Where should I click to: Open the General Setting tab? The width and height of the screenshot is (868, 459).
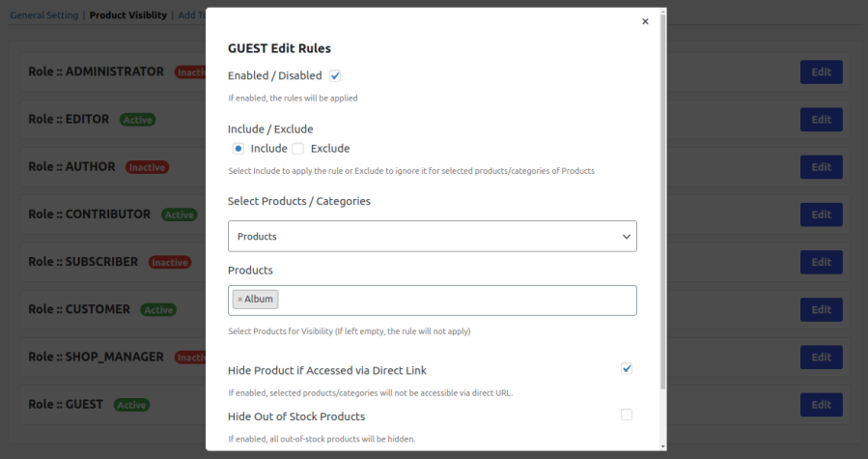point(43,15)
